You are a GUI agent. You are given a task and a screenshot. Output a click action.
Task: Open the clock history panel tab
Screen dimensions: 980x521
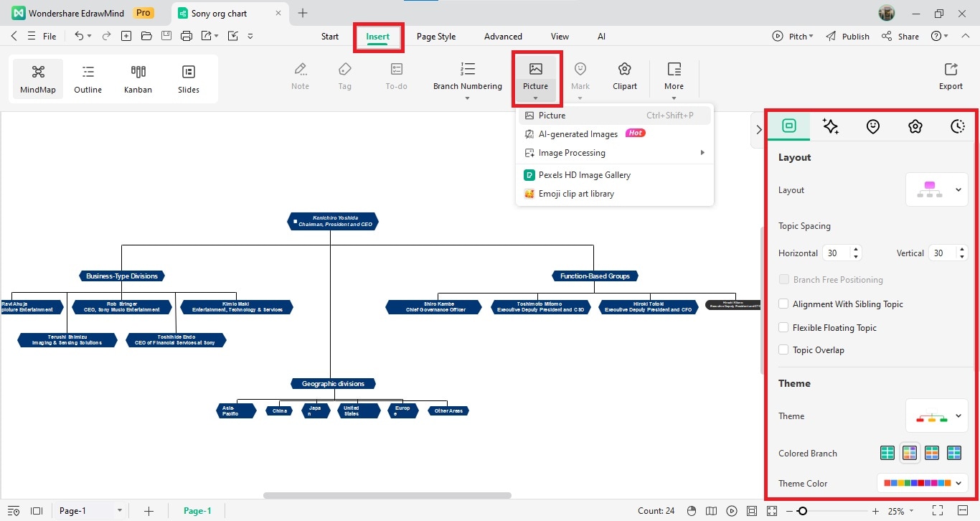958,126
